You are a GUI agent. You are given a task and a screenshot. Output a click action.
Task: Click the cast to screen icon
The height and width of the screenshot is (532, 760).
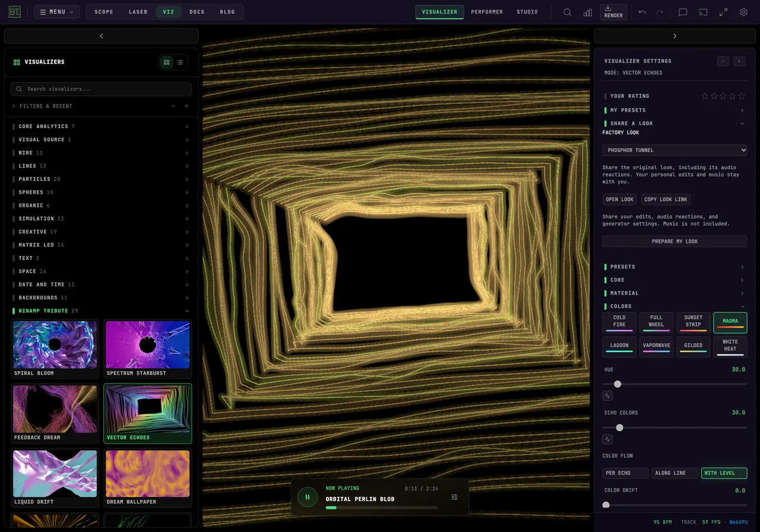click(703, 12)
